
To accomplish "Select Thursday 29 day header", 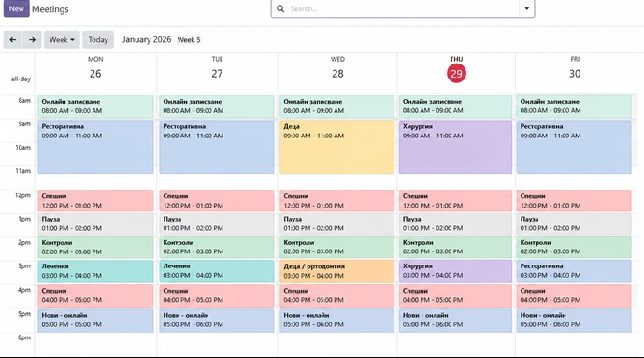I will [456, 69].
